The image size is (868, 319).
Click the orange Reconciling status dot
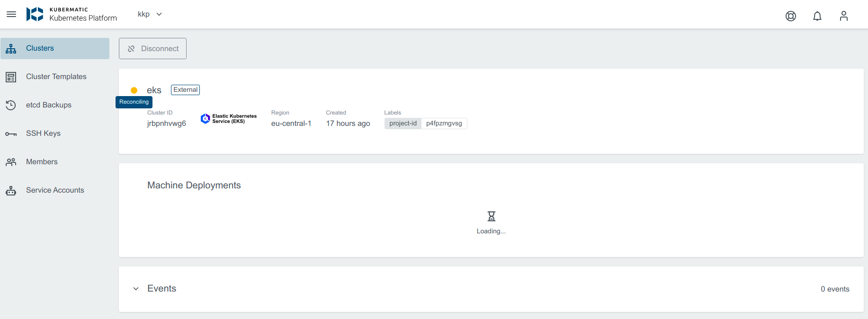pyautogui.click(x=134, y=90)
